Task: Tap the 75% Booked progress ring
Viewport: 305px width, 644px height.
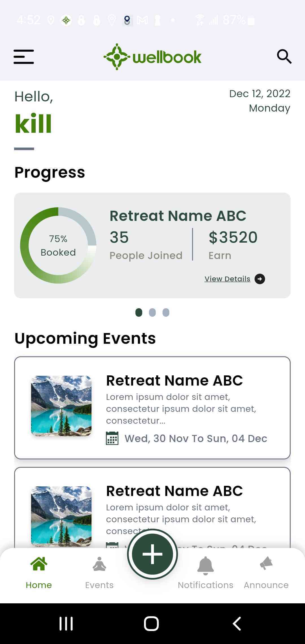Action: 58,245
